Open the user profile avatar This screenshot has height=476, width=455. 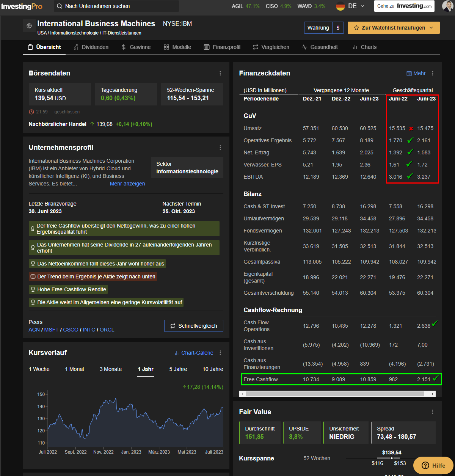click(448, 6)
